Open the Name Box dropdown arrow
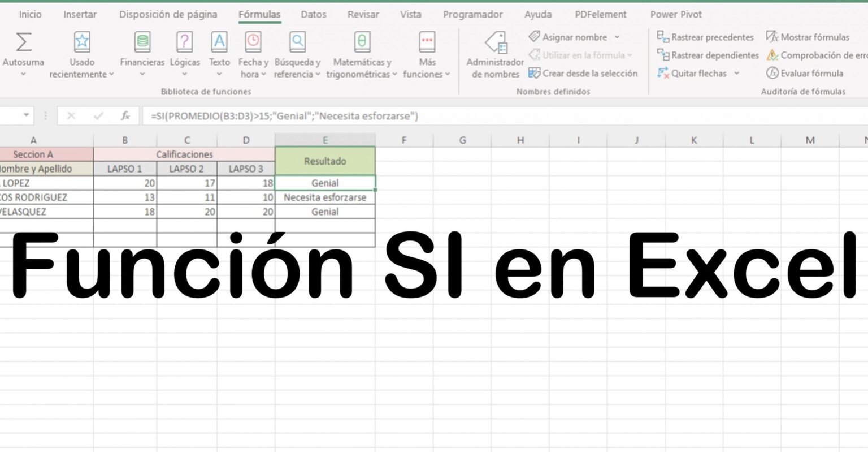Screen dimensions: 868x452 pyautogui.click(x=26, y=116)
